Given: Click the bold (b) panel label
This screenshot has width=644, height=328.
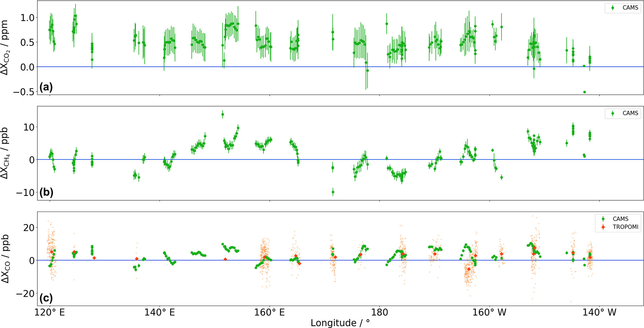Looking at the screenshot, I should [x=46, y=192].
